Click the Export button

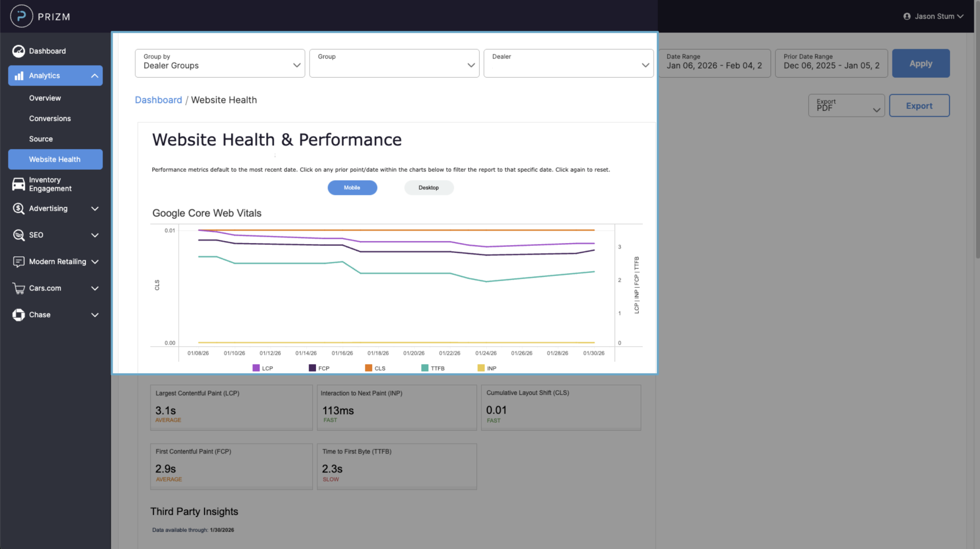click(x=919, y=106)
